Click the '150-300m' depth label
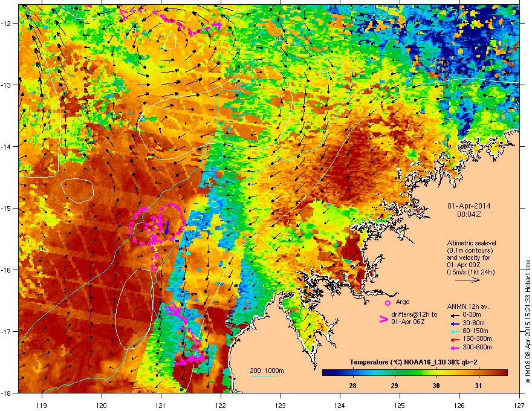532x411 pixels. coord(477,338)
